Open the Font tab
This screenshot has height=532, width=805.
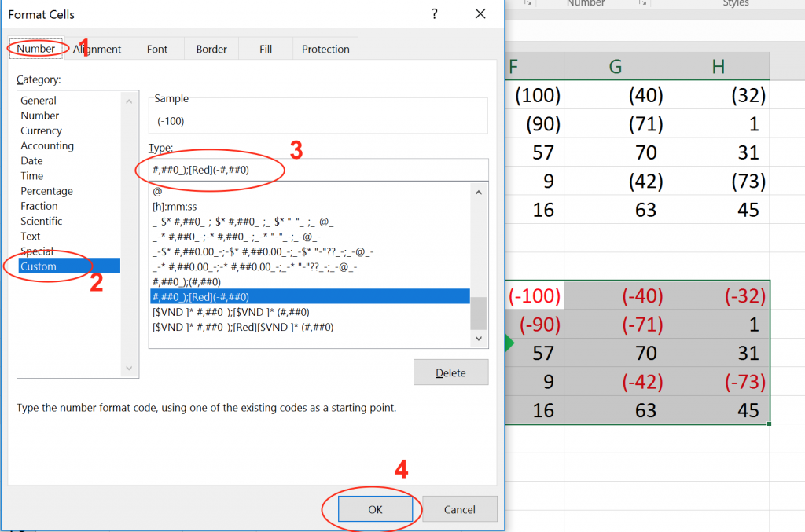pos(156,48)
